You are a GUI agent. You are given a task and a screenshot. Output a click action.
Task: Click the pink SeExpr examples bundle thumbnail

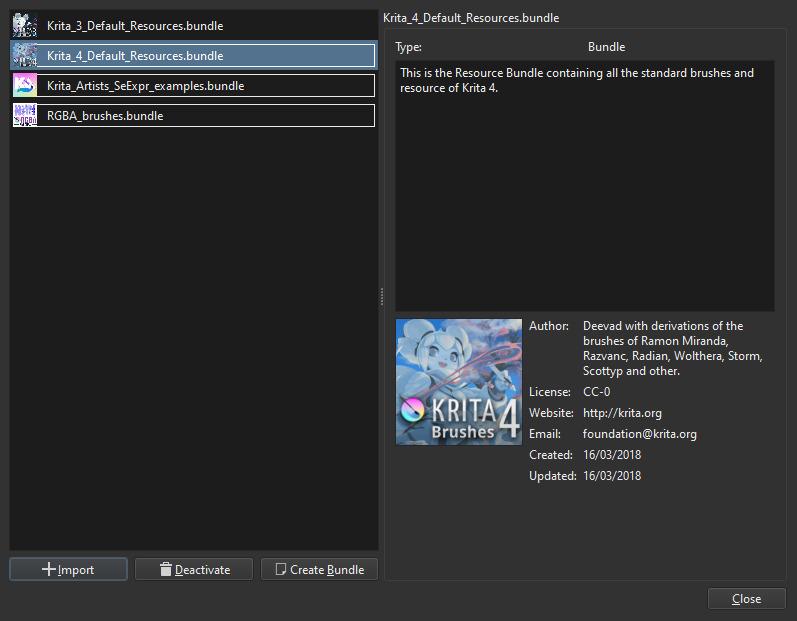(x=25, y=86)
